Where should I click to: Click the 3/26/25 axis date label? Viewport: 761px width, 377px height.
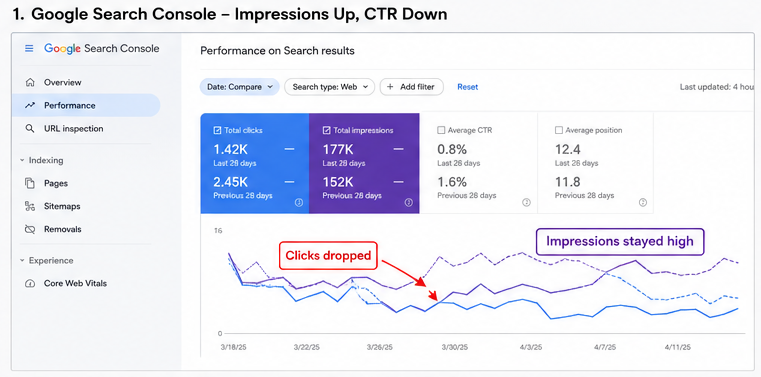click(x=380, y=347)
